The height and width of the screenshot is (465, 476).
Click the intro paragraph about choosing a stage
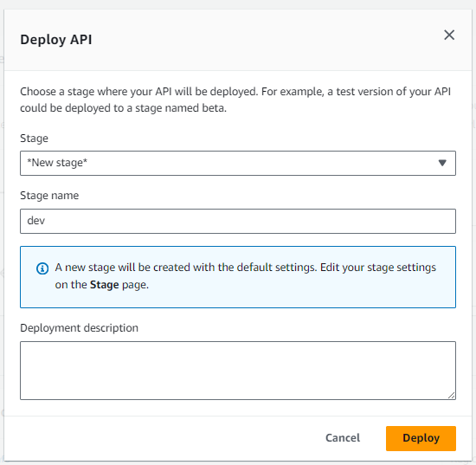click(235, 100)
